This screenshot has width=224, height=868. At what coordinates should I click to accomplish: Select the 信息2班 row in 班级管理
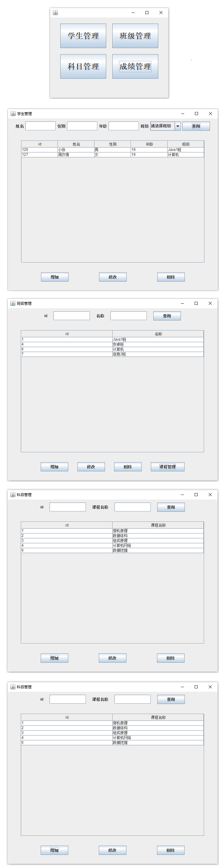113,354
